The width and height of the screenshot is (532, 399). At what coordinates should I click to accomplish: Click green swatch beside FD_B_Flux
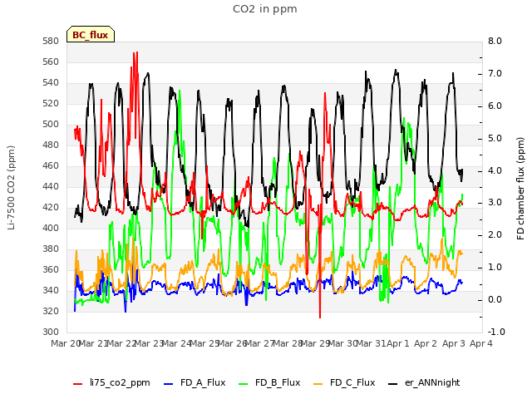coord(244,384)
